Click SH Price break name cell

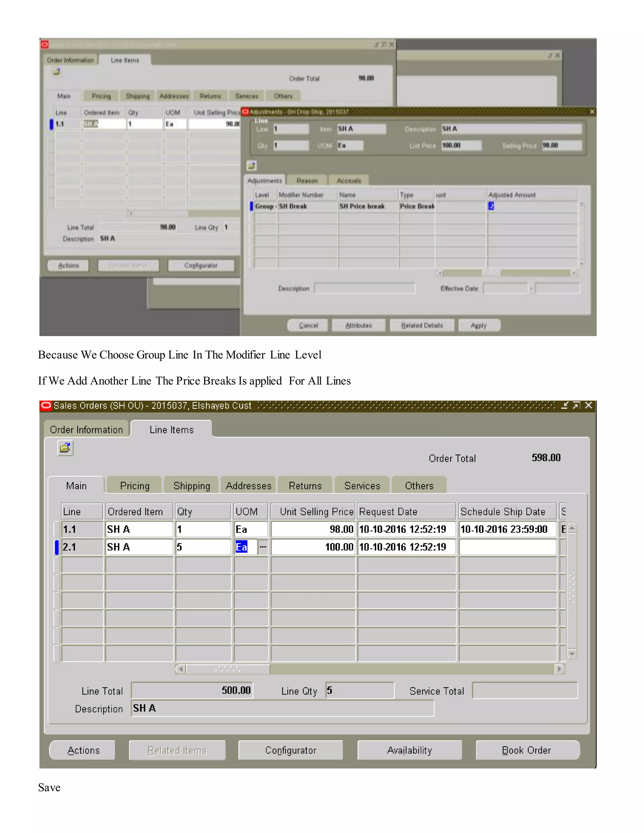point(368,206)
